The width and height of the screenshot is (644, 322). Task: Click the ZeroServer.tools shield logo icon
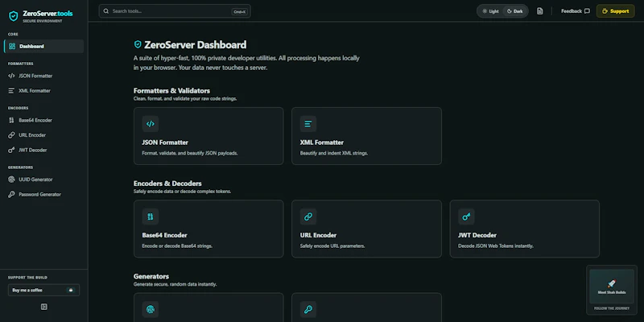[x=14, y=16]
